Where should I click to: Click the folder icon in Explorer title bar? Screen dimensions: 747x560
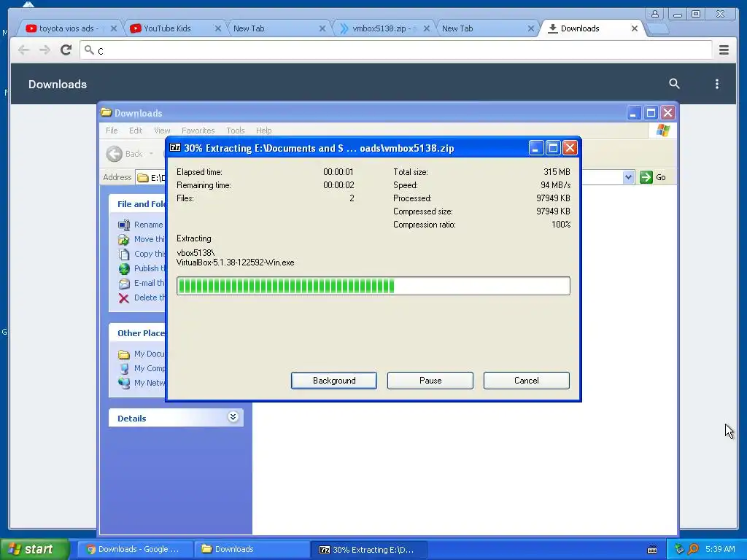coord(107,113)
